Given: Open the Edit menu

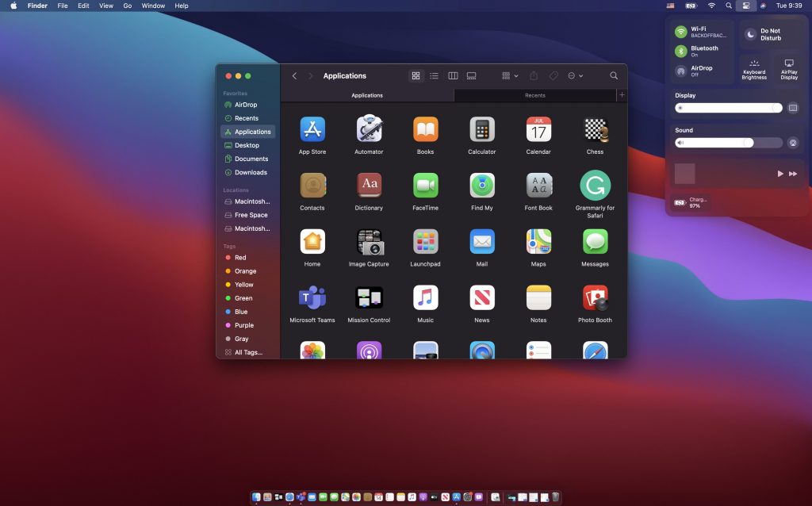Looking at the screenshot, I should tap(83, 6).
